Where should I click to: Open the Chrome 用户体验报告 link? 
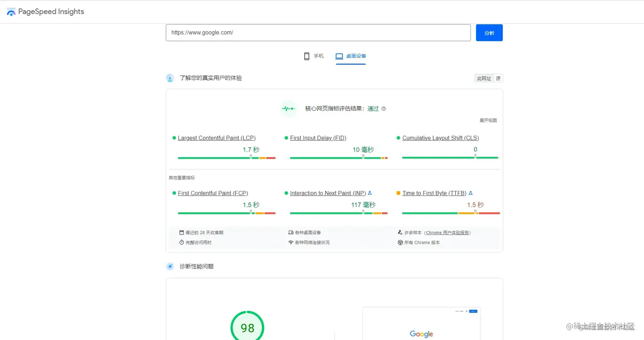click(448, 233)
